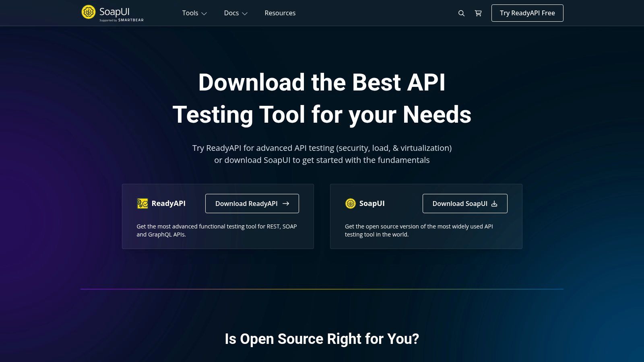Click the SoapUI label next to the card gear icon

(372, 204)
